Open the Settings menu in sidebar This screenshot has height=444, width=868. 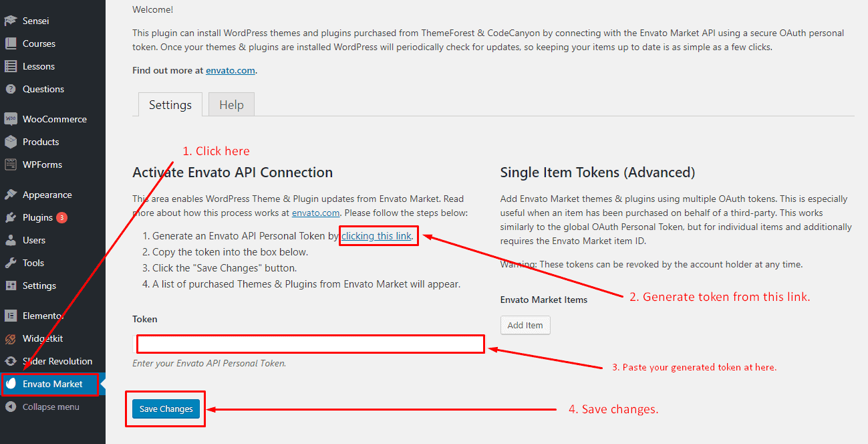39,286
